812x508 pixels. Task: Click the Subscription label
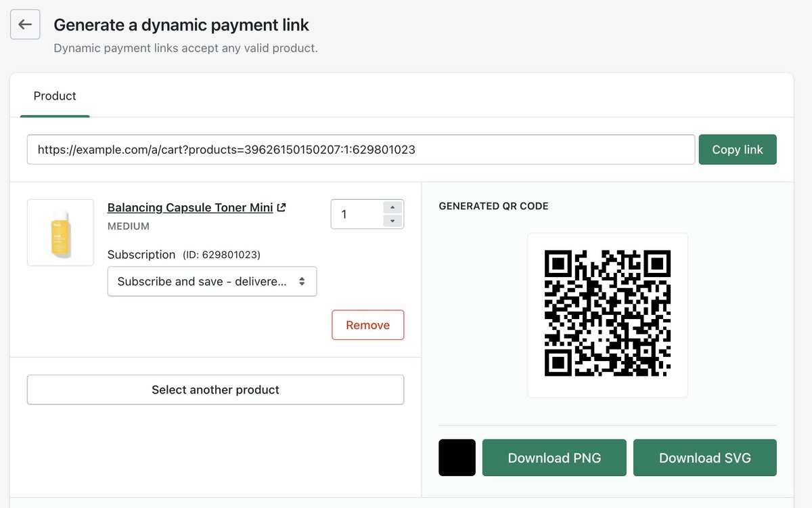click(x=141, y=255)
